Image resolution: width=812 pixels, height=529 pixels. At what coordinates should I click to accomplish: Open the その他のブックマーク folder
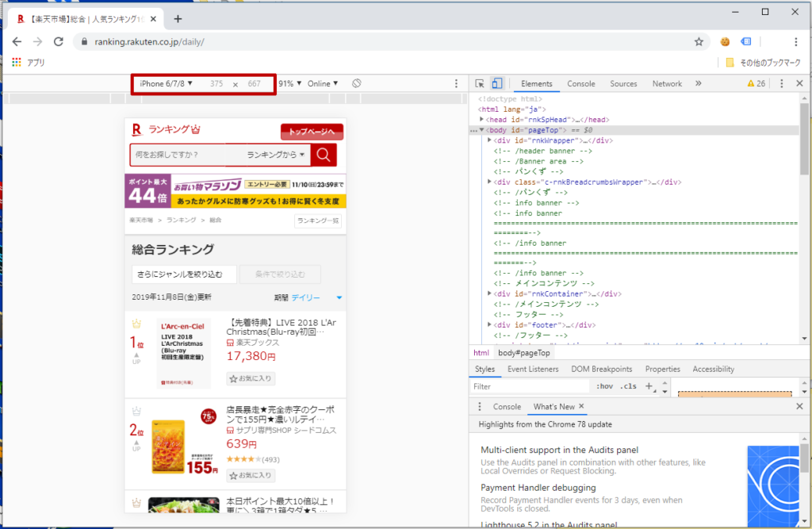(764, 63)
